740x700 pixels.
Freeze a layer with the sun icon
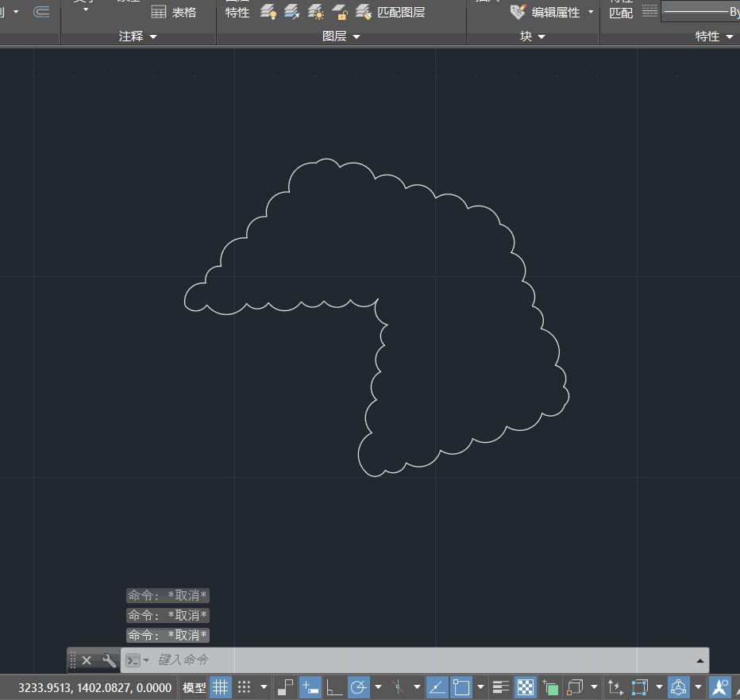click(x=316, y=12)
